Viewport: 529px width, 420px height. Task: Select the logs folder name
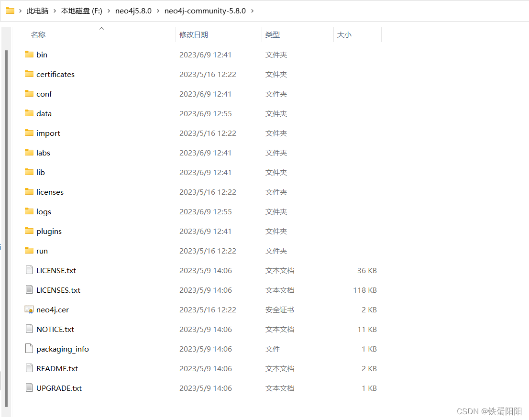tap(44, 212)
